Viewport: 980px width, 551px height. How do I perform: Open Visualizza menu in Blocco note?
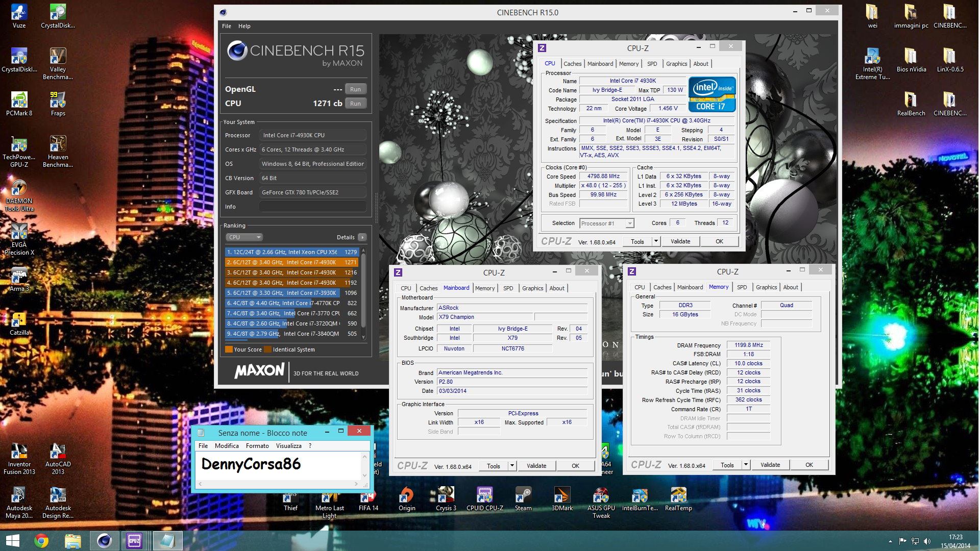click(x=289, y=446)
